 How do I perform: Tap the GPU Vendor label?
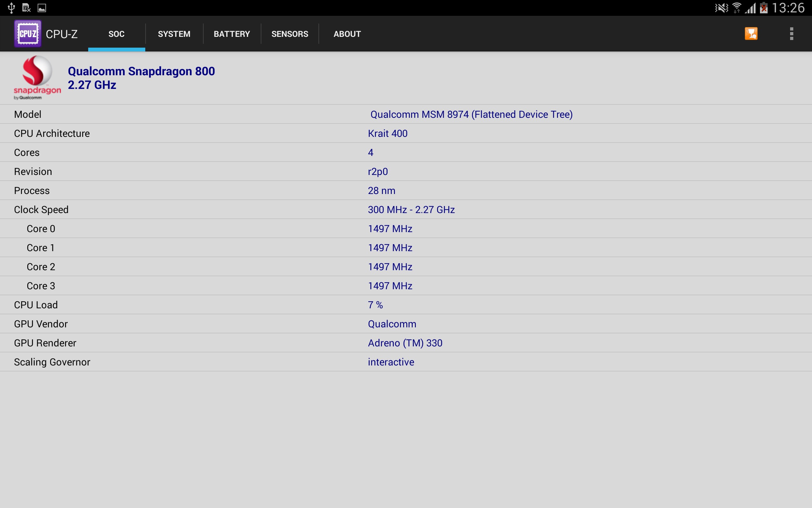click(x=41, y=324)
